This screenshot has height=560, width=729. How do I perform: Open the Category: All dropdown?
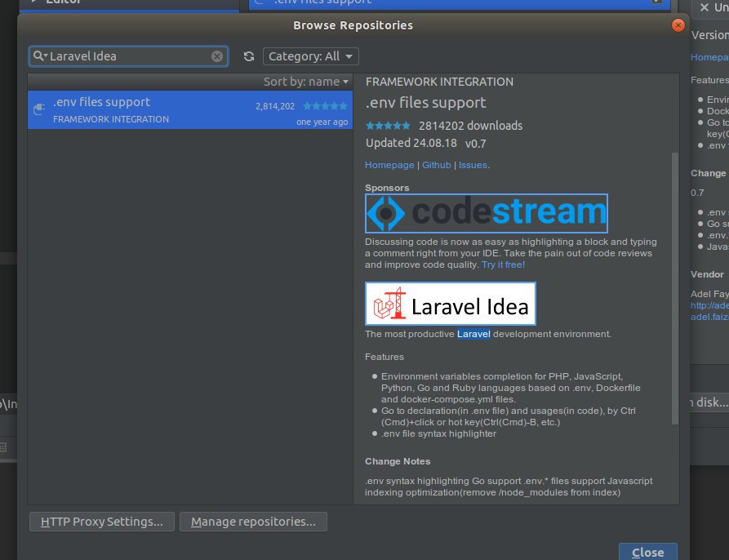click(310, 56)
